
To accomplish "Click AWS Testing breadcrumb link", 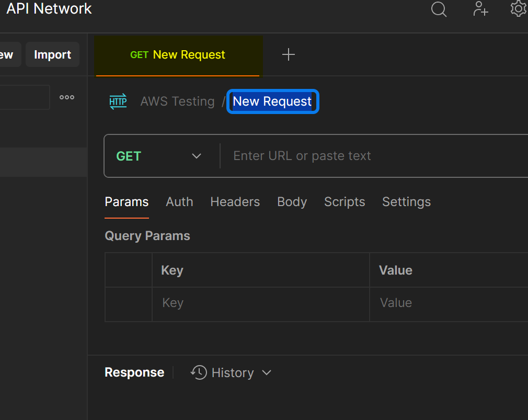I will [177, 101].
